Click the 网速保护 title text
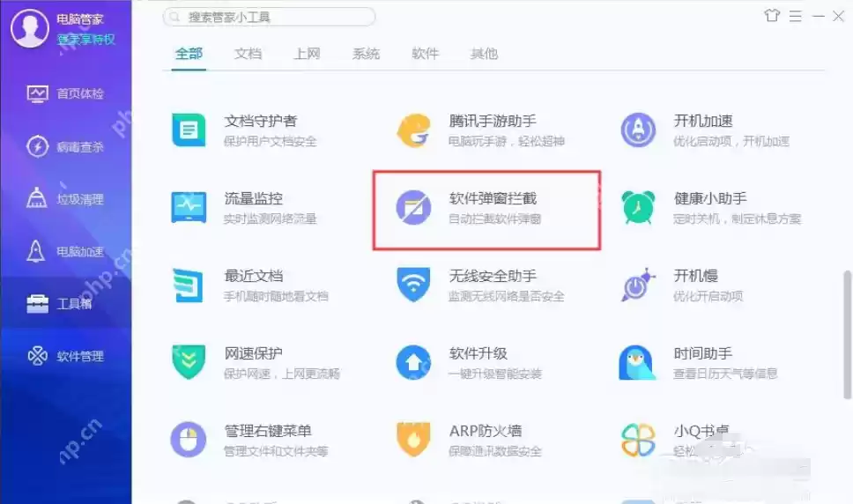 pyautogui.click(x=254, y=353)
